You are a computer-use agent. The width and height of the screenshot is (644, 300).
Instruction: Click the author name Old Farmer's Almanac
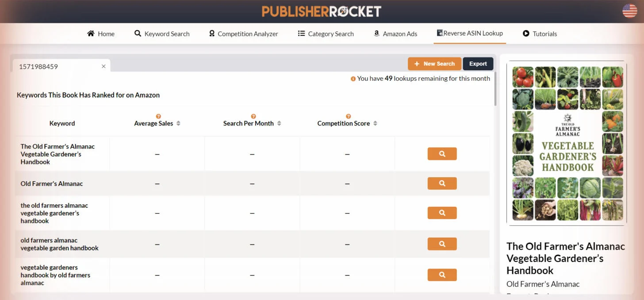click(x=543, y=284)
